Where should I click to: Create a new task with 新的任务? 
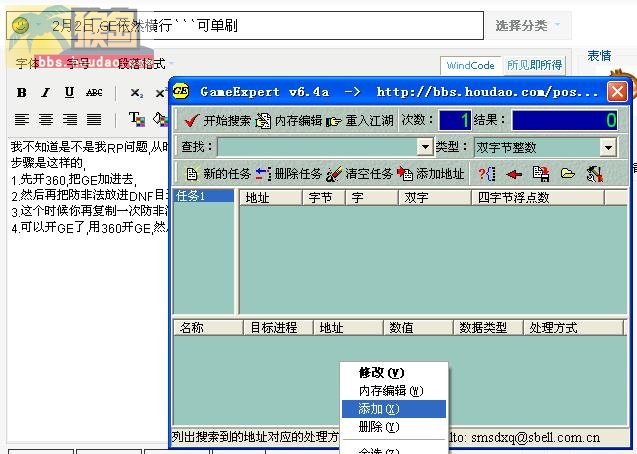point(218,174)
